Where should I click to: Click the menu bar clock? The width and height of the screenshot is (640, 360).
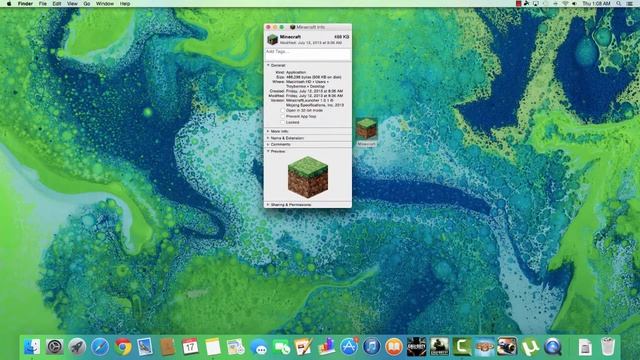(x=596, y=3)
